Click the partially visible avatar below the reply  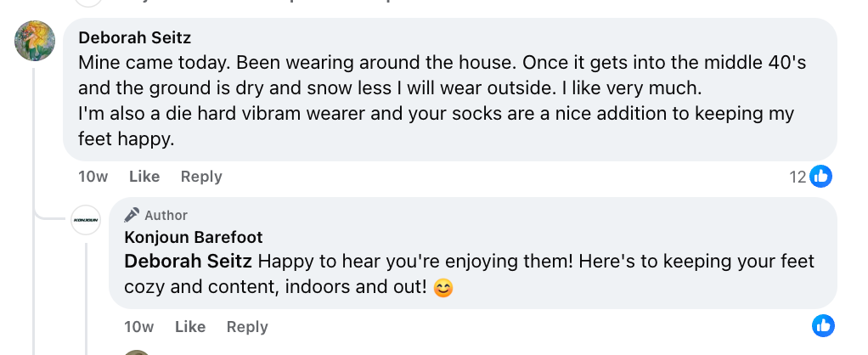136,352
